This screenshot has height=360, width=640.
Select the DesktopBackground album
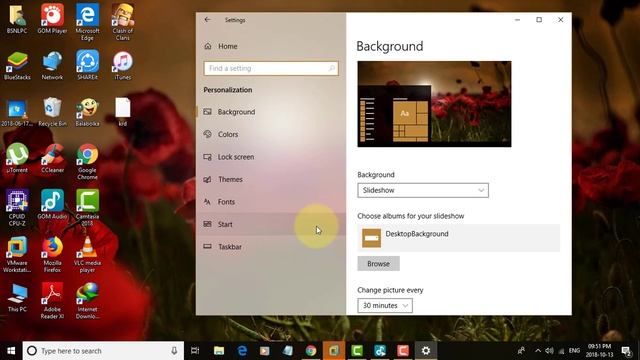[x=459, y=238]
